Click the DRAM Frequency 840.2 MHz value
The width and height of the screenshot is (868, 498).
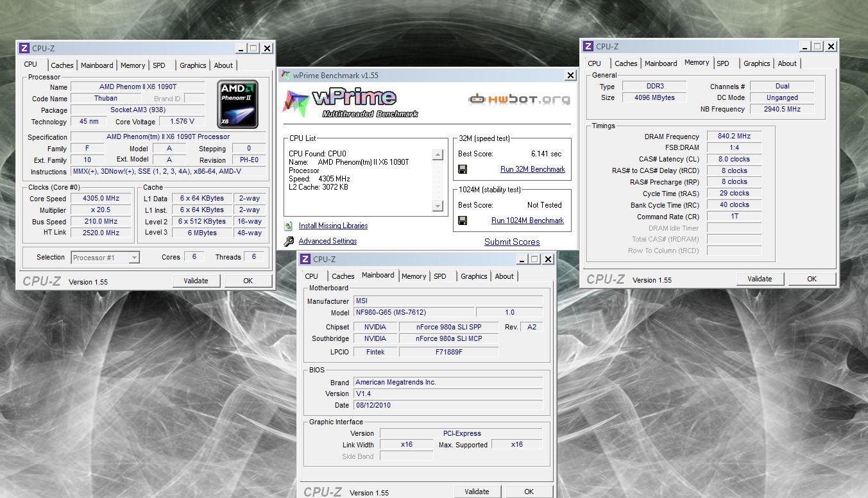(x=735, y=136)
